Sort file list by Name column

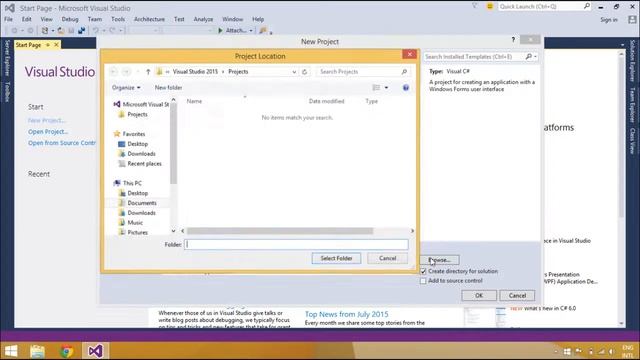(x=194, y=101)
